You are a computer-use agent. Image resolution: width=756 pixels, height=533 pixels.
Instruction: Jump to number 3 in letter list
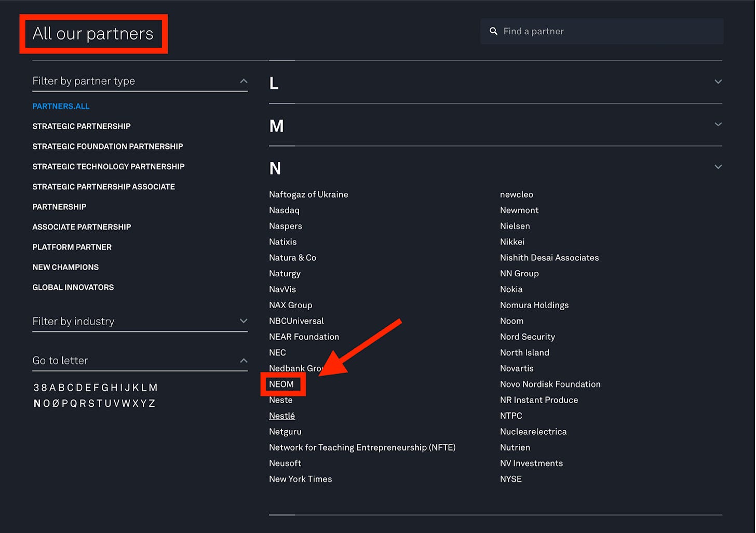click(36, 388)
